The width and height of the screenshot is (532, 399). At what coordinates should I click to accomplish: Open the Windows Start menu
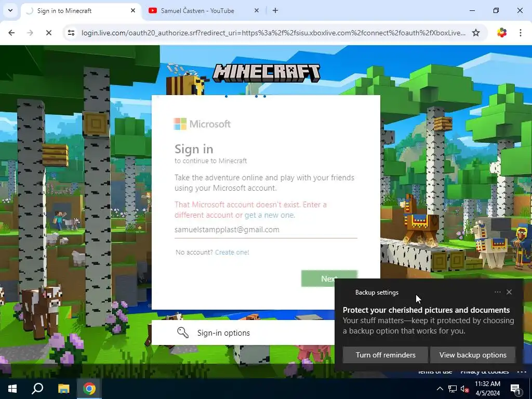(12, 389)
